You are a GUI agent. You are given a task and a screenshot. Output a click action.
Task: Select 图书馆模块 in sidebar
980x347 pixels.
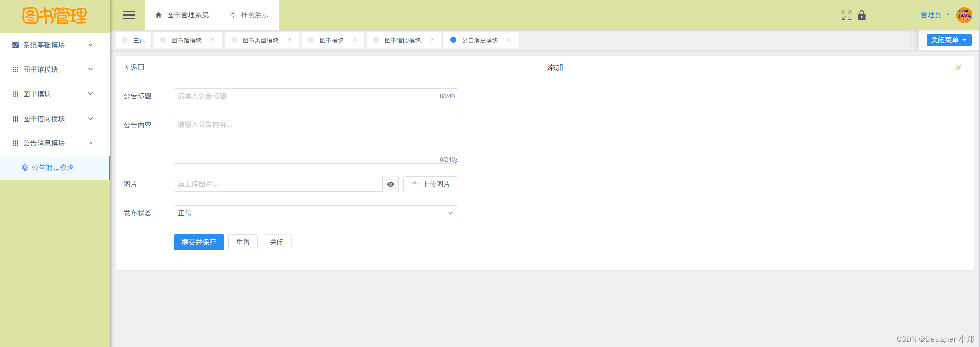54,70
